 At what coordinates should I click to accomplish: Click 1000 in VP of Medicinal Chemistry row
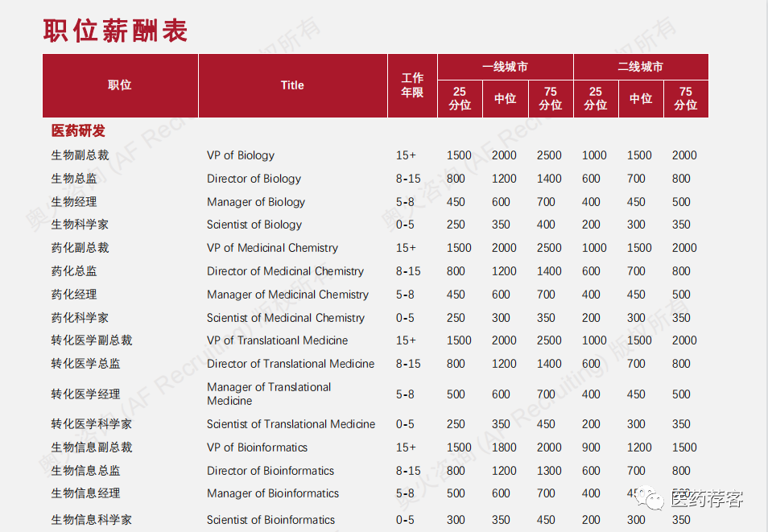point(594,248)
